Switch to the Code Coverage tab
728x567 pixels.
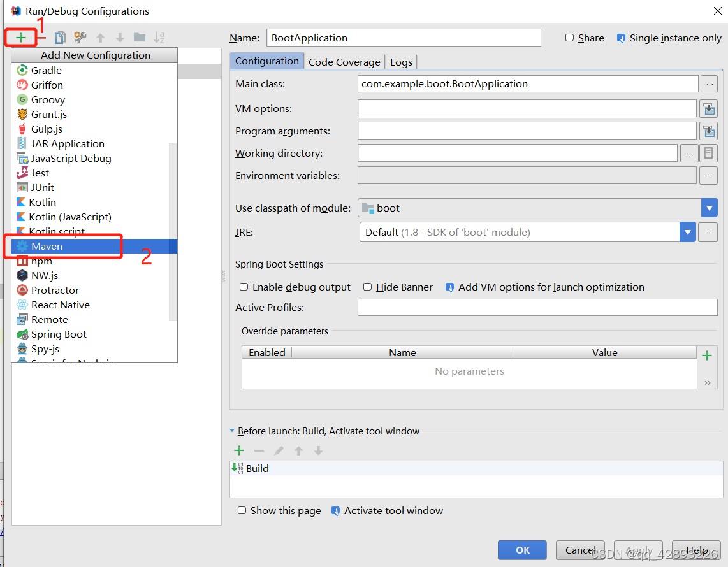pos(344,62)
